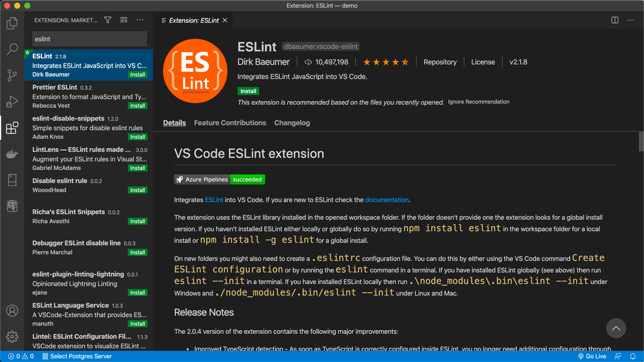Click Ignore Recommendation
The width and height of the screenshot is (644, 362).
(x=478, y=102)
